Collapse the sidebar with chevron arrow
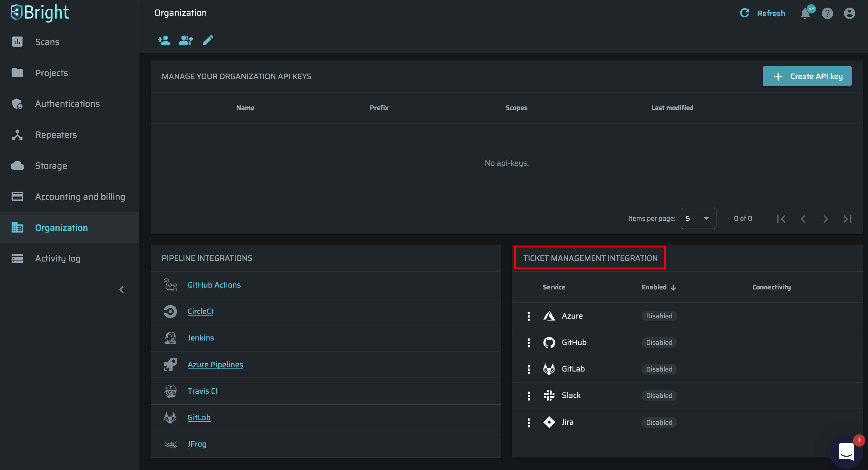The image size is (868, 470). coord(122,290)
